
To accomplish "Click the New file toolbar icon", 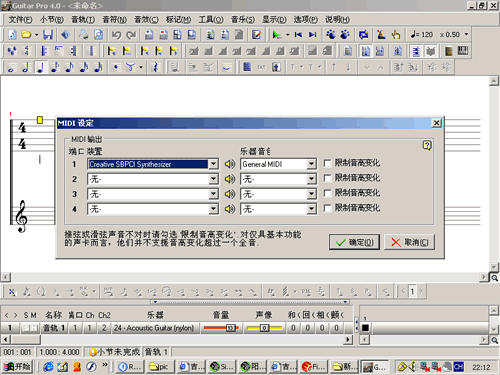I will pos(12,35).
